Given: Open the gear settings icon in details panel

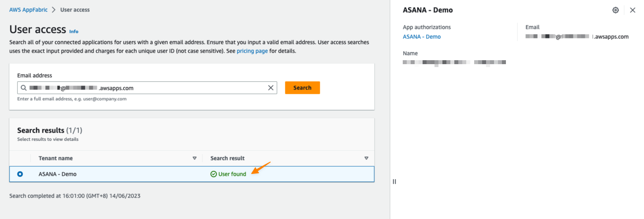Looking at the screenshot, I should coord(615,10).
